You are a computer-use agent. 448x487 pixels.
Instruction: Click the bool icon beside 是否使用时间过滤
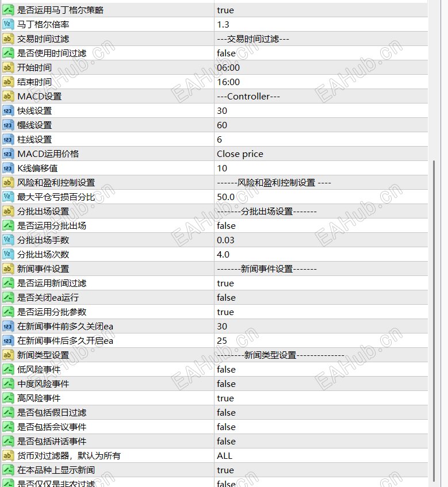pos(8,53)
